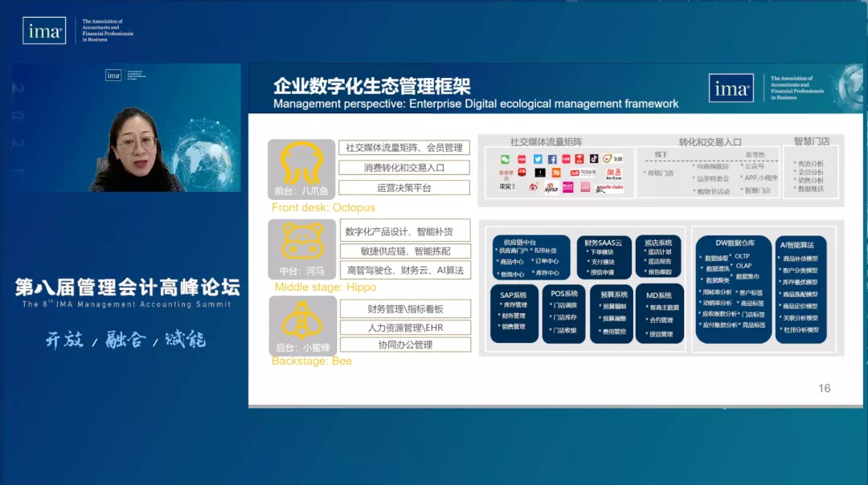Click the black TikTok logo

coord(594,159)
